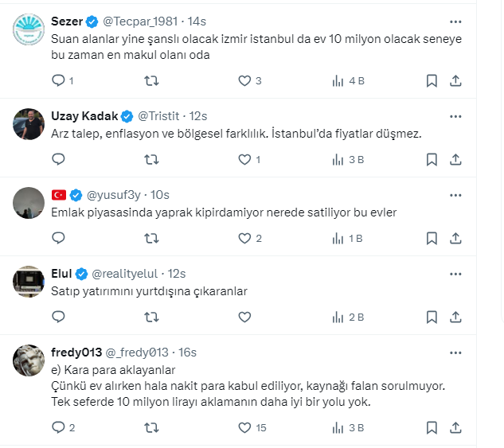Open more options on Sezer's tweet
The width and height of the screenshot is (504, 448).
(x=455, y=21)
